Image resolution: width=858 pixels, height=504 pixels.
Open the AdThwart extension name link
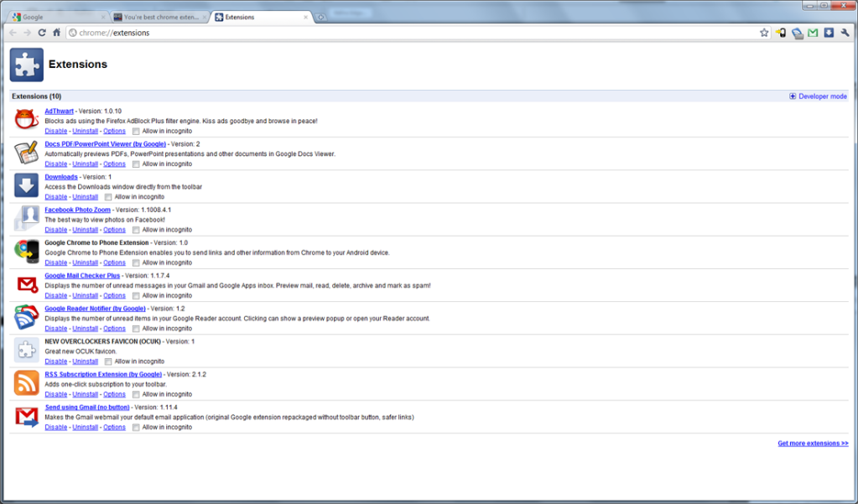coord(59,111)
